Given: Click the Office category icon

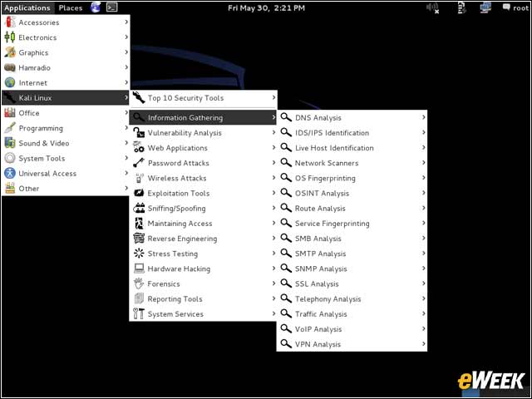Looking at the screenshot, I should 10,113.
